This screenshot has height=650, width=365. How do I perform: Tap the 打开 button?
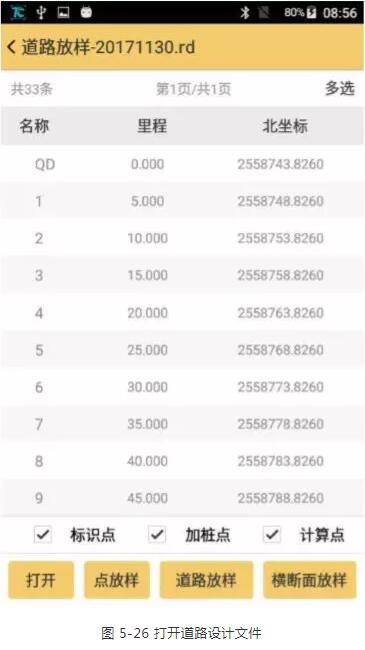point(41,580)
